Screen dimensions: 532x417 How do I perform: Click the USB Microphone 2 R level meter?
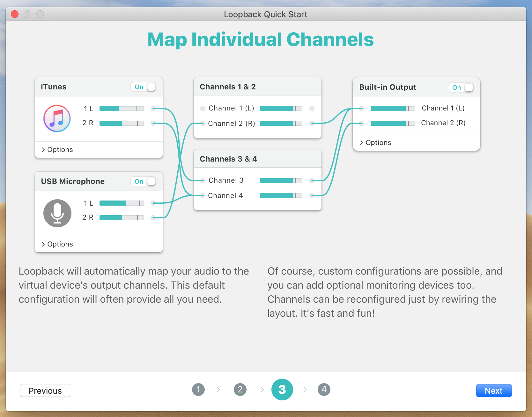pyautogui.click(x=122, y=218)
